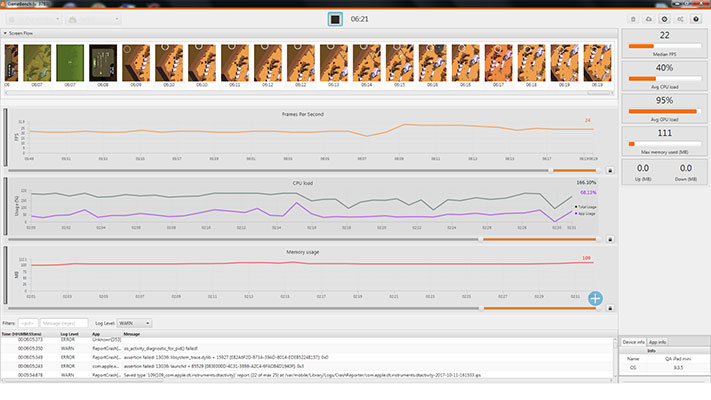This screenshot has height=400, width=711.
Task: Open help via the question mark icon
Action: 696,19
